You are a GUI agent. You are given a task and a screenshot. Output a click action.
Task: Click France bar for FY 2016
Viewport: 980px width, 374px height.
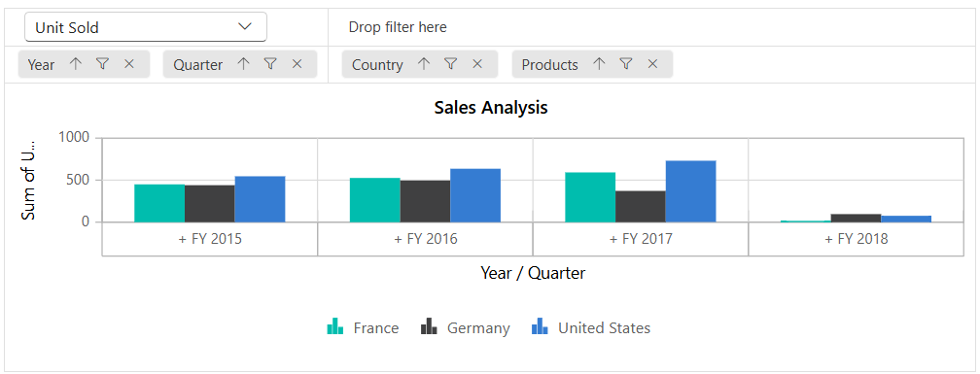[375, 200]
